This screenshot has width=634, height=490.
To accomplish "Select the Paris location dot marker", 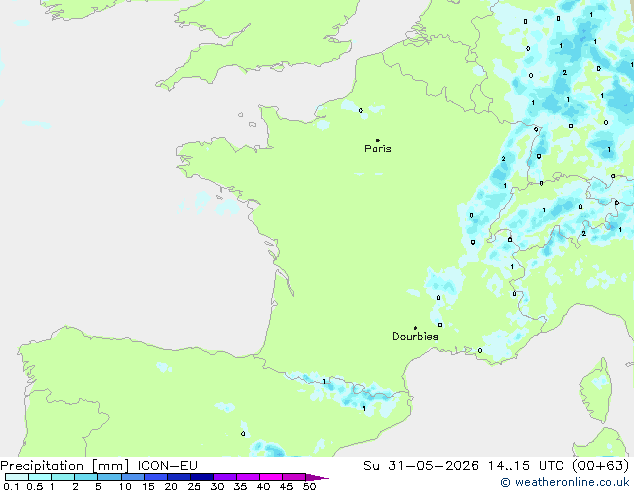I will (x=378, y=140).
